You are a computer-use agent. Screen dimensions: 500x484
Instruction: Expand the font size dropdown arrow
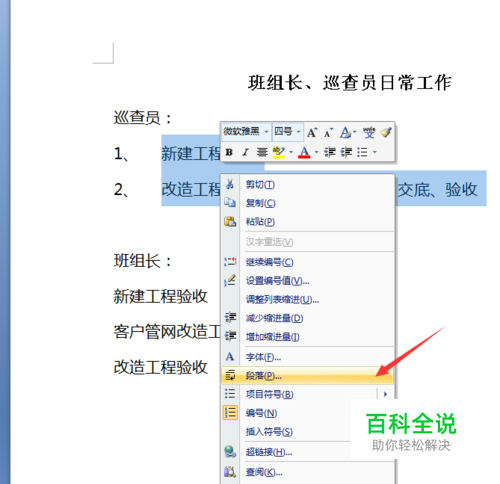(299, 132)
